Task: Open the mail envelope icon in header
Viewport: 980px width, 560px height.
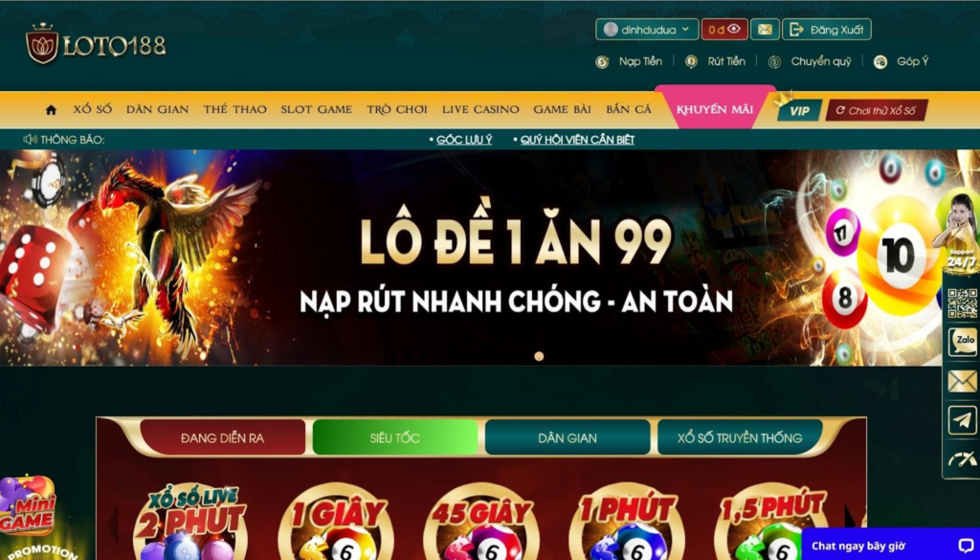Action: (x=765, y=30)
